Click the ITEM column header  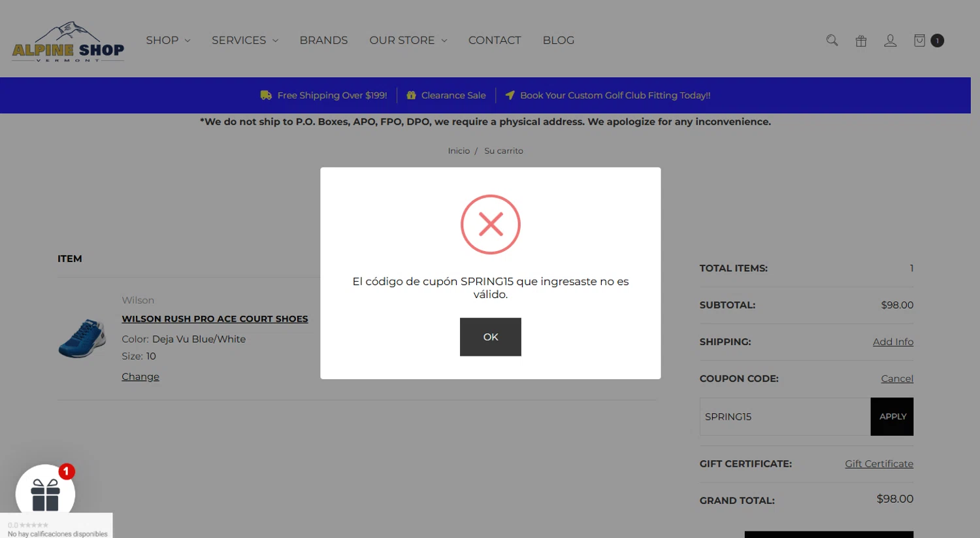point(70,259)
